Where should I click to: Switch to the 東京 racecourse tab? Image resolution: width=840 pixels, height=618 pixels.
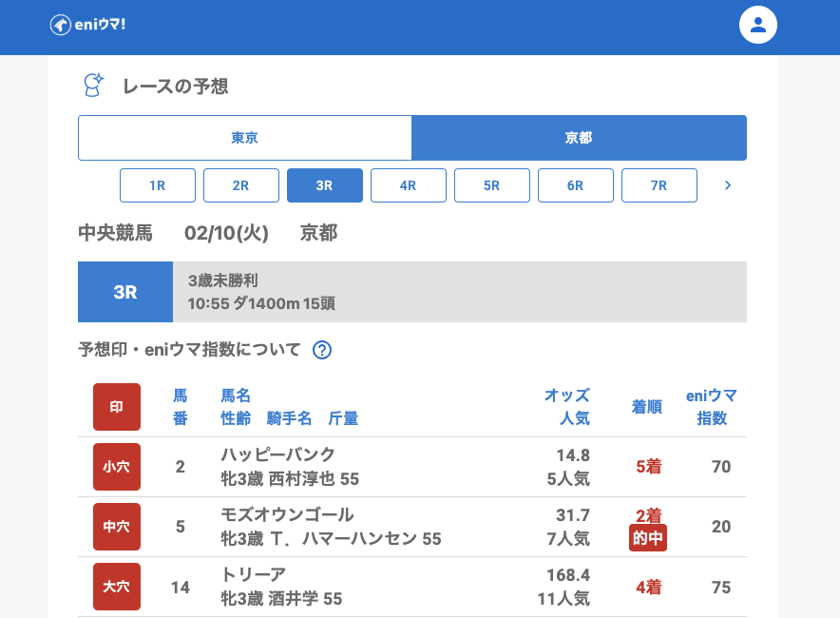click(245, 138)
